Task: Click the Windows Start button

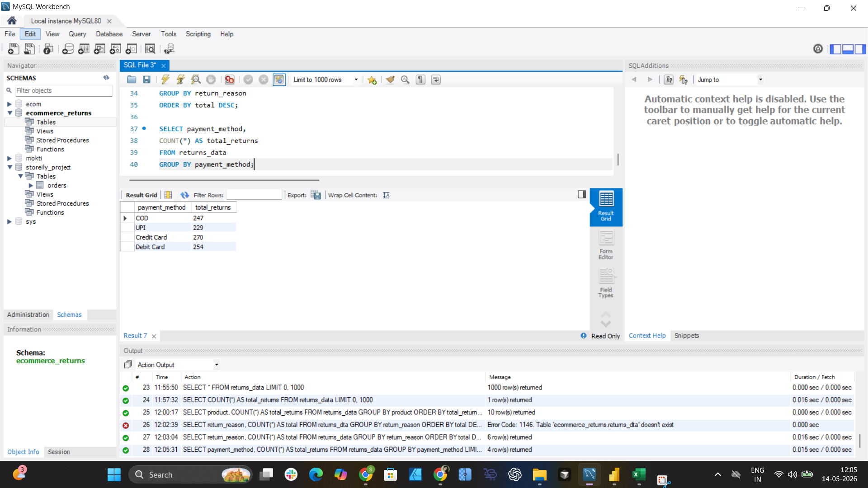Action: tap(114, 474)
